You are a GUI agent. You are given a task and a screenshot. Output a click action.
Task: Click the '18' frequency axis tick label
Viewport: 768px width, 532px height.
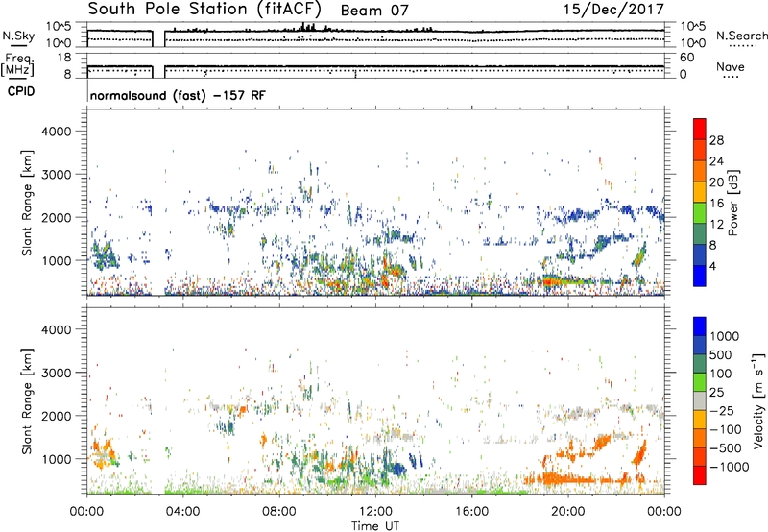pos(64,58)
